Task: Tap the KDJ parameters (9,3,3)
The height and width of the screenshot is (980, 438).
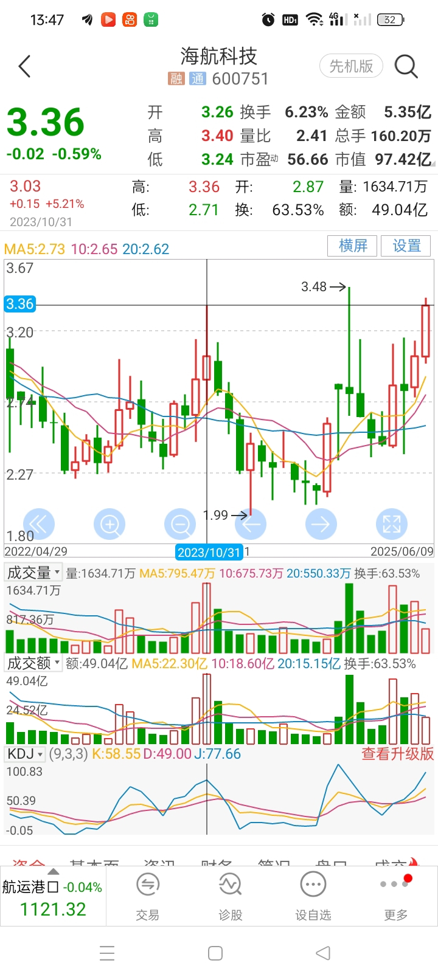Action: 68,754
